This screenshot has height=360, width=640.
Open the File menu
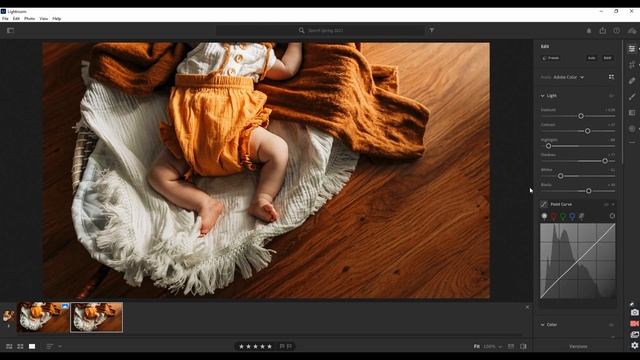[x=5, y=19]
